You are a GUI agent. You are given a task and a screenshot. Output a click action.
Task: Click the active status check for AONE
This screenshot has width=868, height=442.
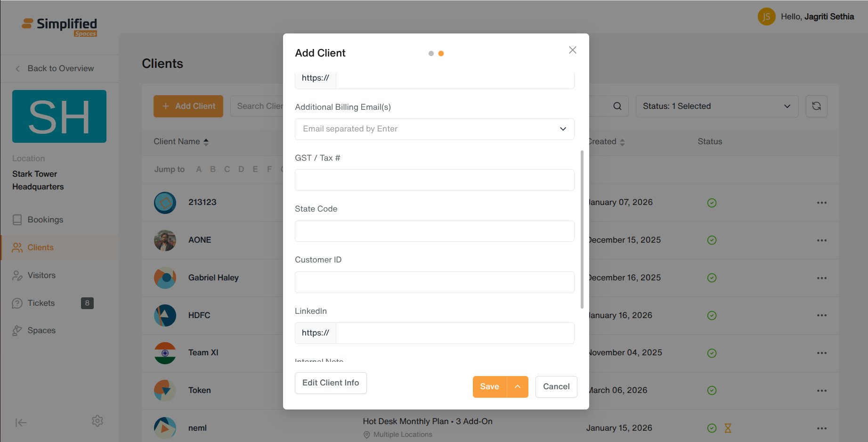(712, 240)
